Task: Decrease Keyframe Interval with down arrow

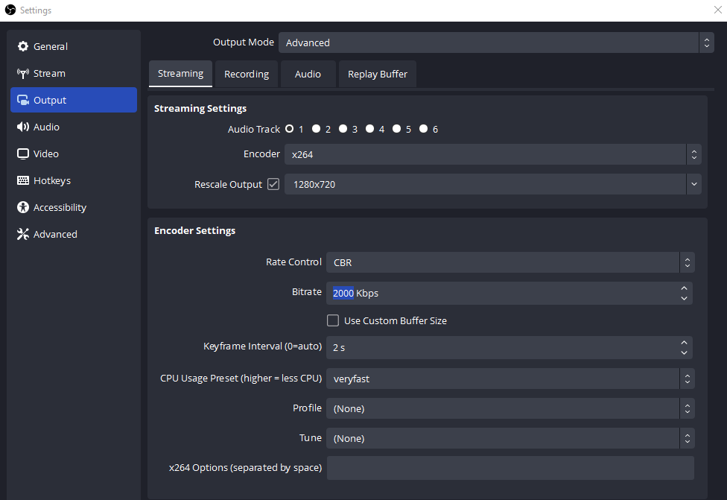Action: pyautogui.click(x=684, y=352)
